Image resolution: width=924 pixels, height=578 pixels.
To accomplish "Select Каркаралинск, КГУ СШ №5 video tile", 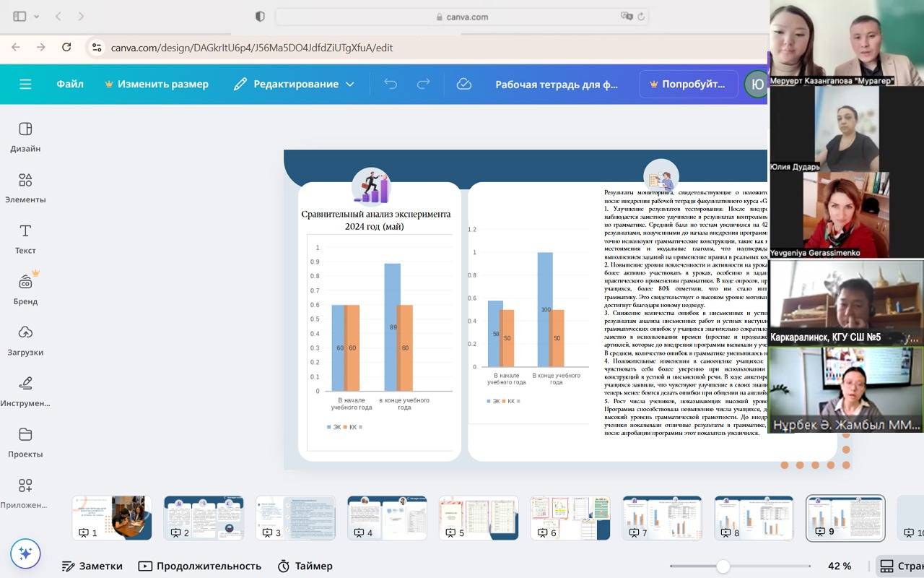I will [846, 301].
